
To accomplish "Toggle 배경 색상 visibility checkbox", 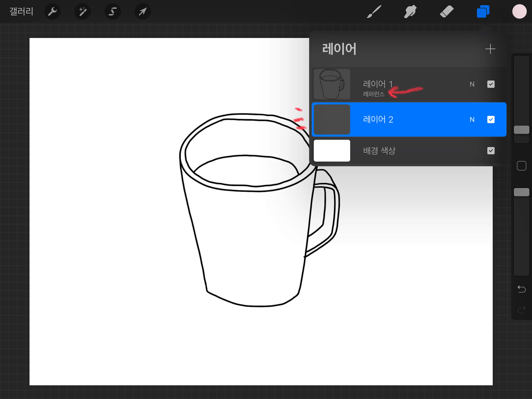I will click(491, 151).
